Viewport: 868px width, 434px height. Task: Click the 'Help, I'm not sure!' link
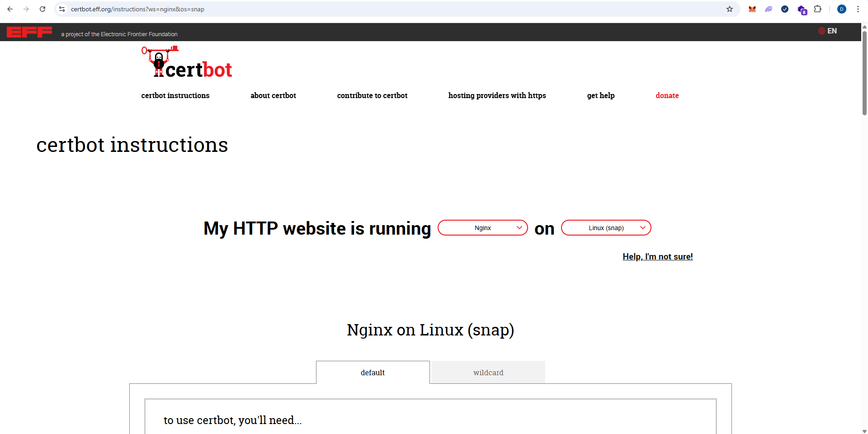pos(657,256)
